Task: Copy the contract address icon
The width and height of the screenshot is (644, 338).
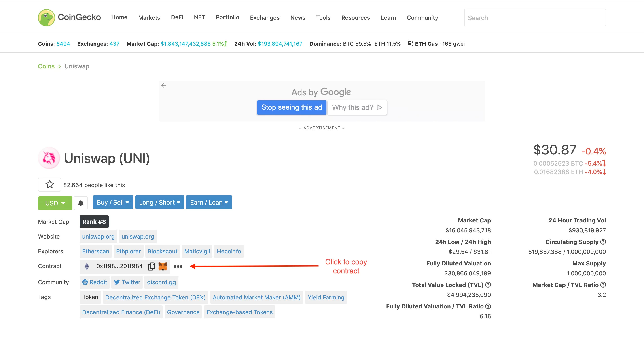Action: (x=152, y=266)
